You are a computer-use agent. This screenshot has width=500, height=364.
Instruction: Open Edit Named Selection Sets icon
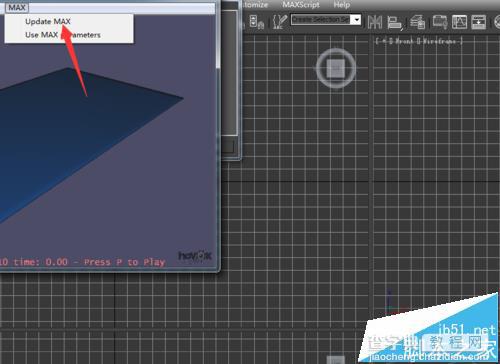click(280, 22)
